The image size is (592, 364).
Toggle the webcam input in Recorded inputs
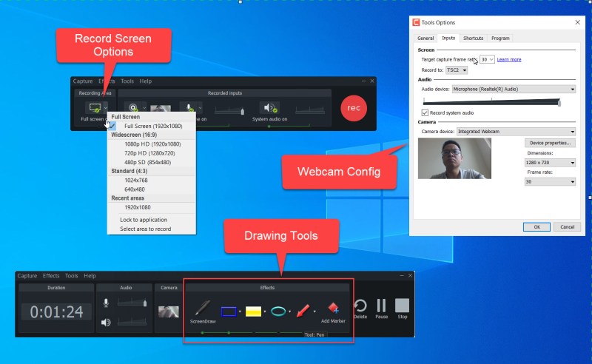click(x=134, y=108)
